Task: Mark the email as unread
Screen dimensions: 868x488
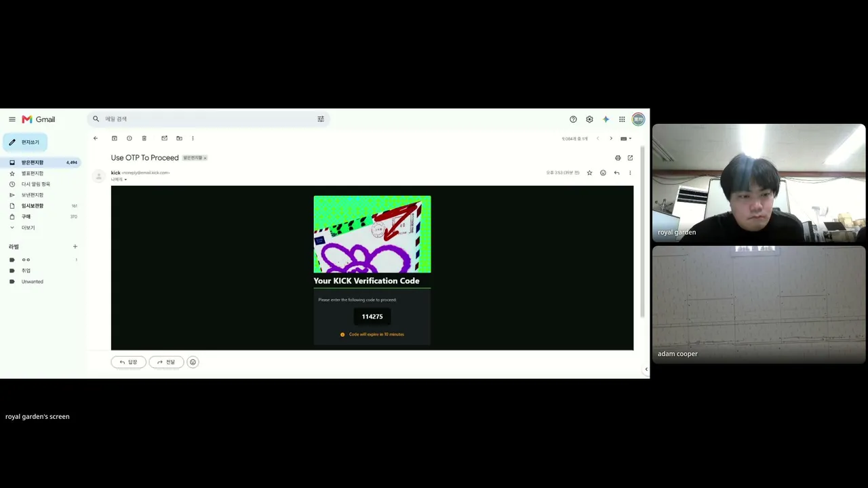Action: tap(164, 138)
